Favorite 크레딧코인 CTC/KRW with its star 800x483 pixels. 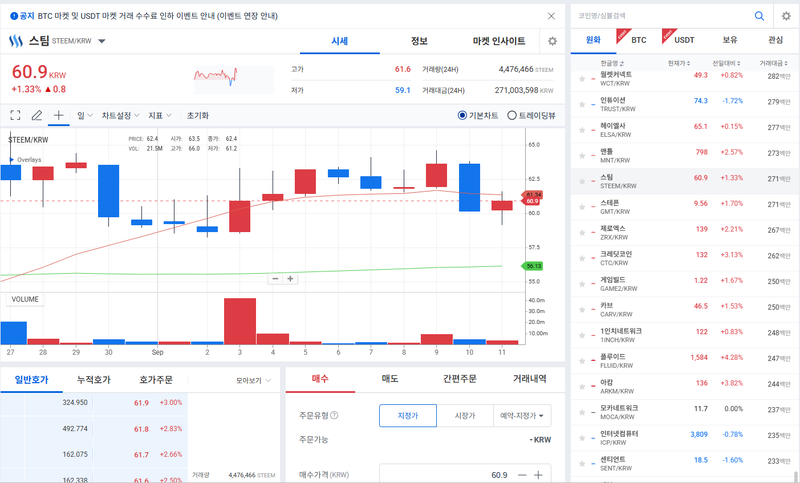click(582, 258)
